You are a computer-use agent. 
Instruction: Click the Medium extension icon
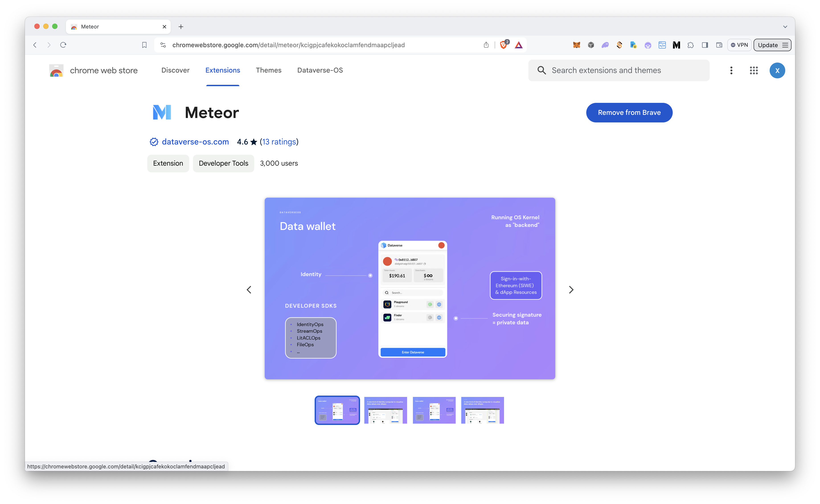[676, 45]
